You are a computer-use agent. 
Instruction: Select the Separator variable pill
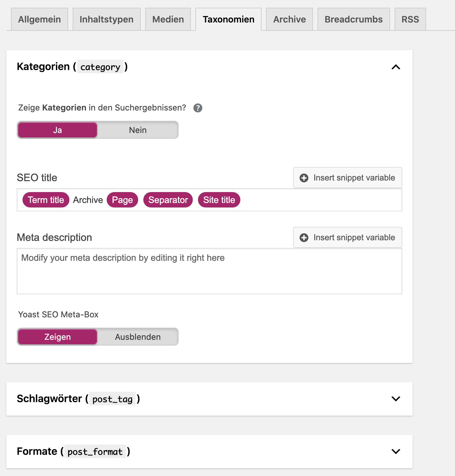[168, 200]
